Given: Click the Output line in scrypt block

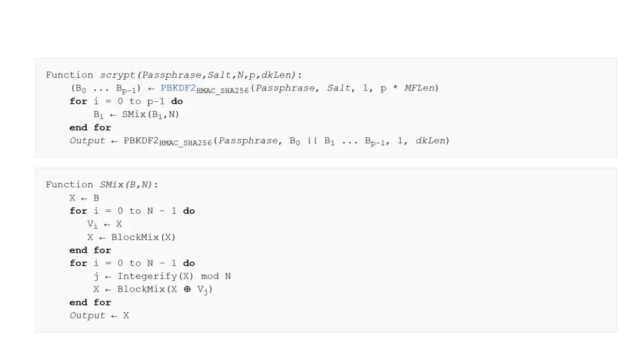Looking at the screenshot, I should (260, 141).
